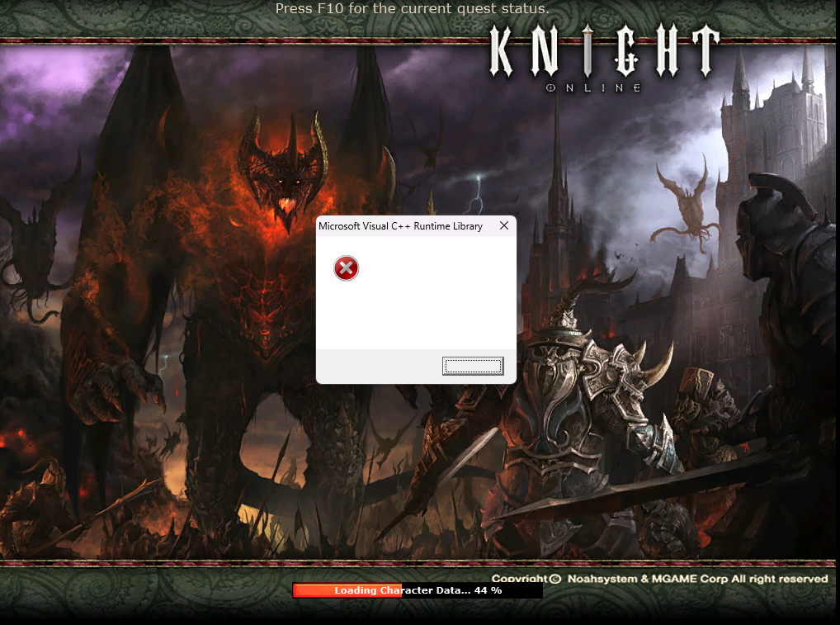Click the ONLINE subtitle under the logo
Screen dimensions: 840x625
click(x=593, y=88)
